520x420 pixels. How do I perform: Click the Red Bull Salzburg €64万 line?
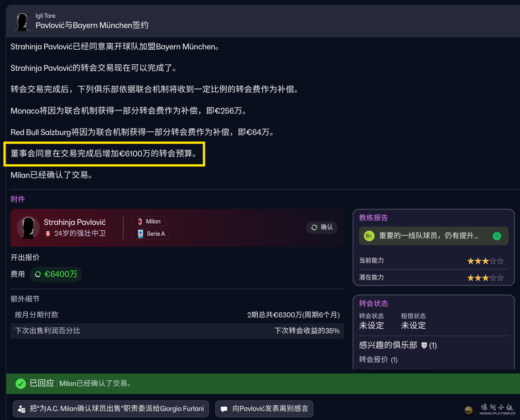coord(143,132)
